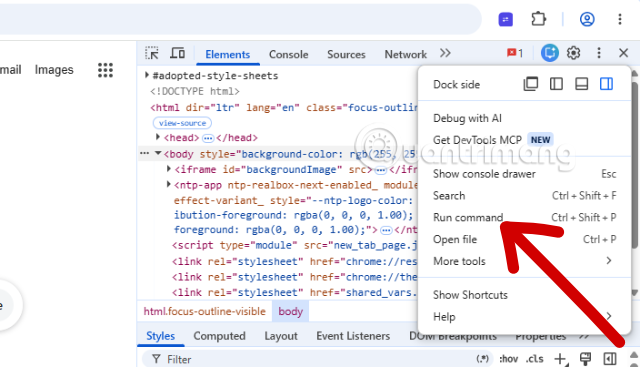Viewport: 640px width, 367px height.
Task: Open the Google apps grid icon
Action: click(x=105, y=70)
